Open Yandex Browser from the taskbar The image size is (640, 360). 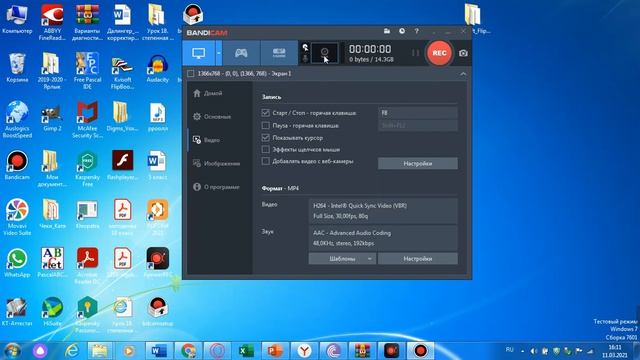pyautogui.click(x=304, y=351)
